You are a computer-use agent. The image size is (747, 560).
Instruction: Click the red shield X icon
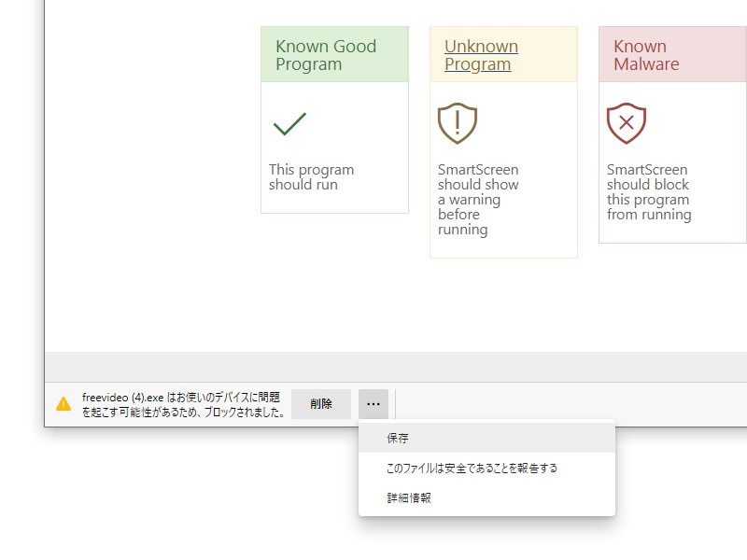[x=627, y=123]
